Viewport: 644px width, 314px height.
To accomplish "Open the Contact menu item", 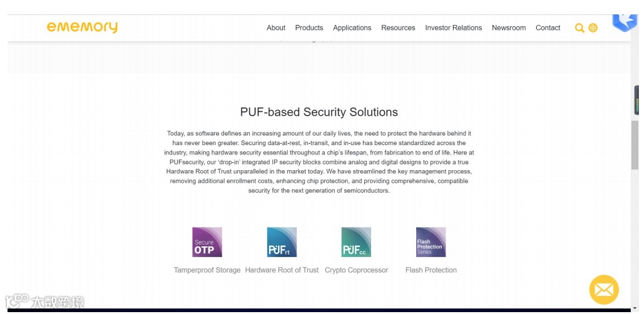I will 548,28.
